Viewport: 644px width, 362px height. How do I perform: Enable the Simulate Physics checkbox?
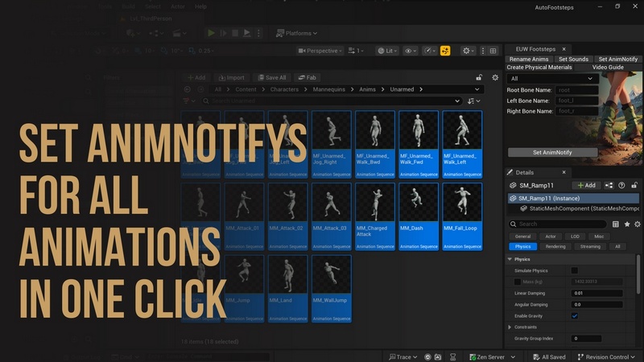(x=574, y=270)
